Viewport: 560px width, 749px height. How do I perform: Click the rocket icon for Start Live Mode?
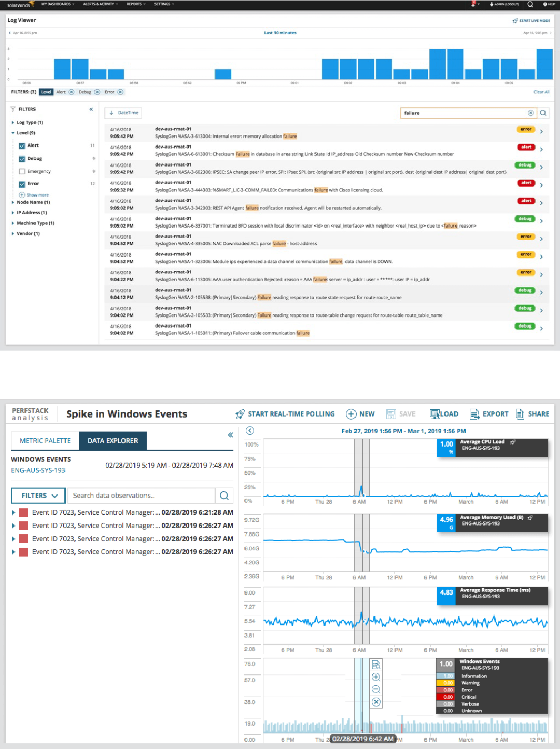pos(515,21)
